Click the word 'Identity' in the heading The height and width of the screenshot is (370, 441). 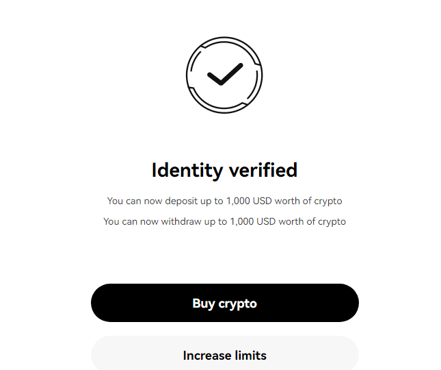[187, 170]
